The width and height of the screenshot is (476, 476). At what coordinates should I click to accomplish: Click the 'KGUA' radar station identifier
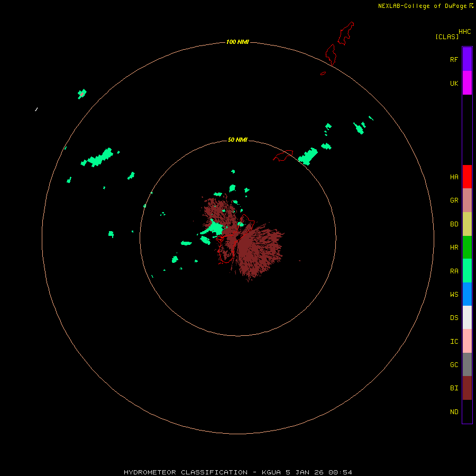272,472
